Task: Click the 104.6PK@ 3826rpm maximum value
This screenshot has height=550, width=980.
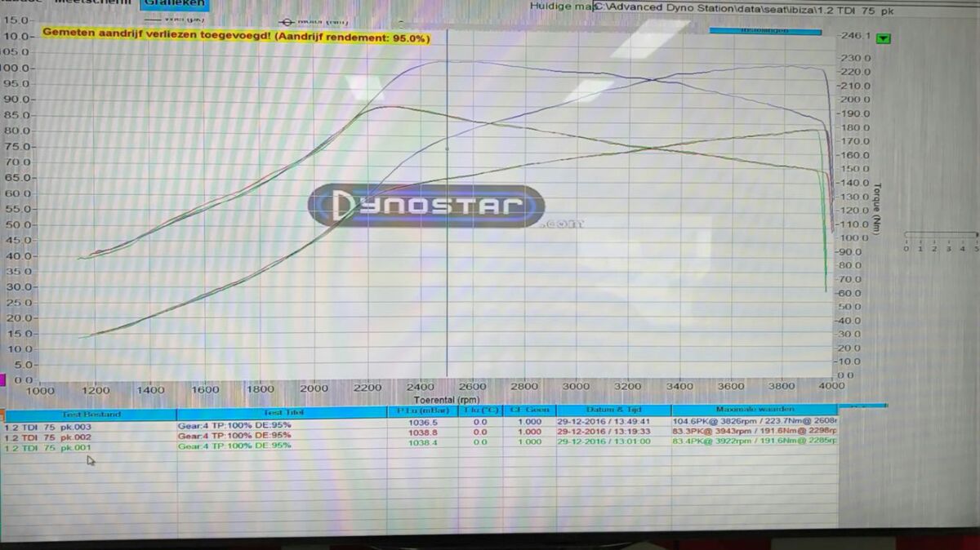Action: [755, 421]
